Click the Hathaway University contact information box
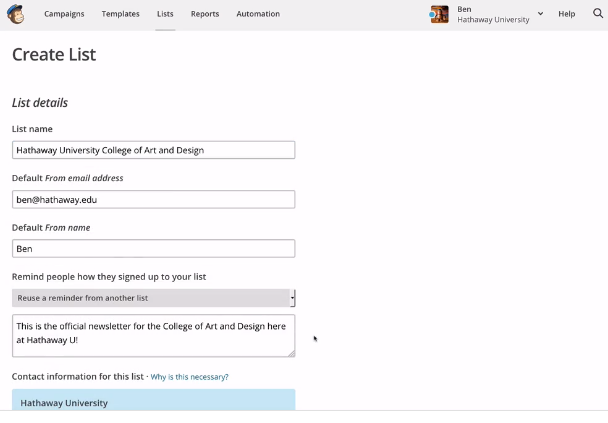Image resolution: width=608 pixels, height=423 pixels. [153, 401]
